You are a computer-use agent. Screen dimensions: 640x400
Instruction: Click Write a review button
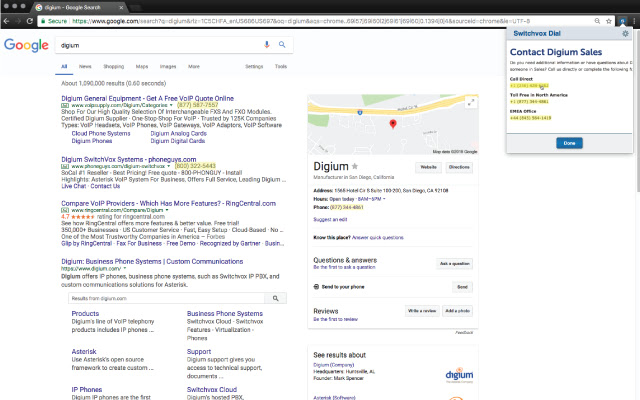(x=422, y=311)
